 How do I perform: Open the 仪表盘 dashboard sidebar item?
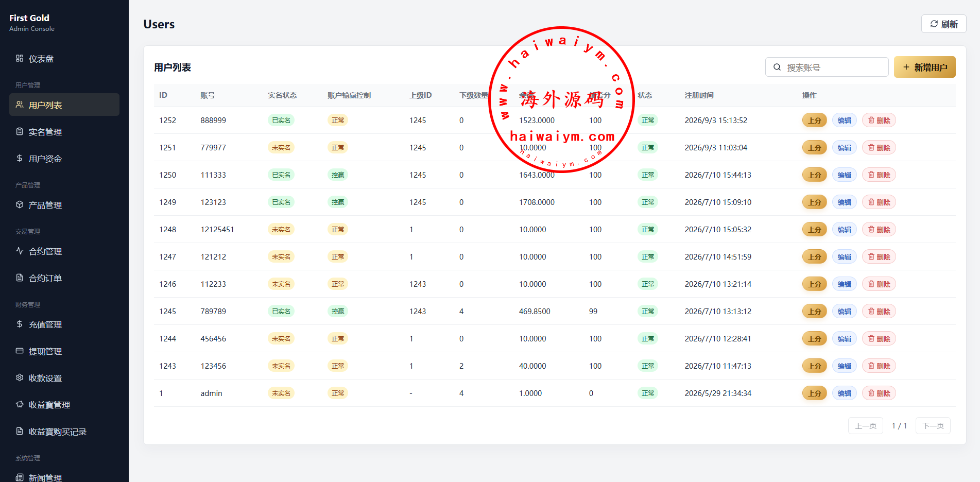point(64,59)
